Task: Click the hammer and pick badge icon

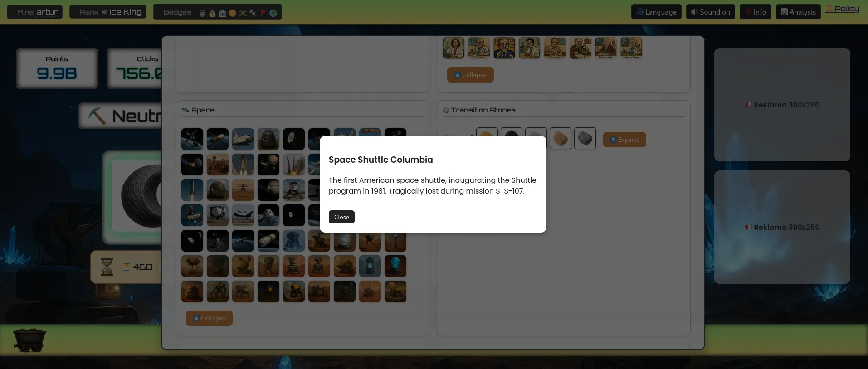Action: click(x=243, y=13)
